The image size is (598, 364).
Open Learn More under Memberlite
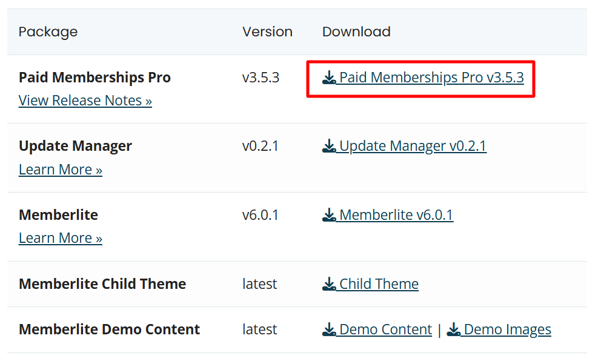pyautogui.click(x=61, y=238)
